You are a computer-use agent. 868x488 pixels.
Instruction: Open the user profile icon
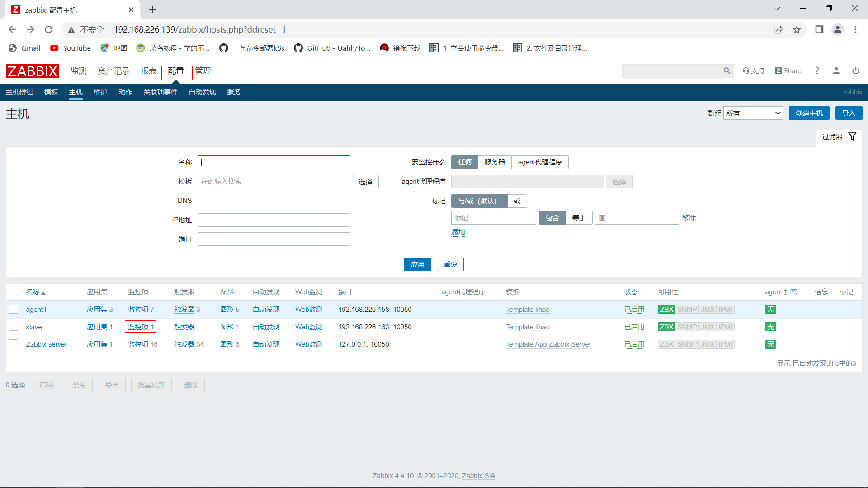point(836,71)
